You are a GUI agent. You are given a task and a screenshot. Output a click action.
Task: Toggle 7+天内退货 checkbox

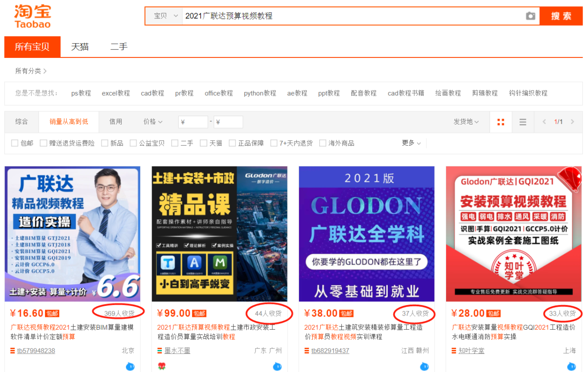pyautogui.click(x=274, y=143)
